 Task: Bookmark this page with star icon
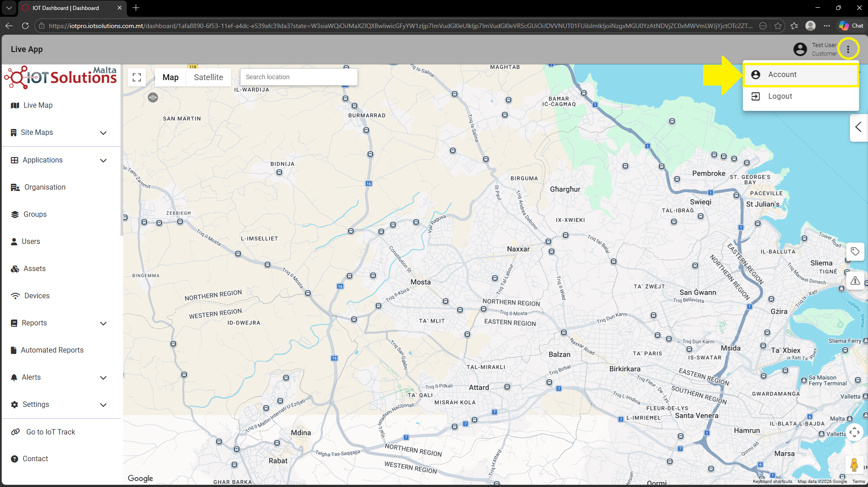[778, 26]
